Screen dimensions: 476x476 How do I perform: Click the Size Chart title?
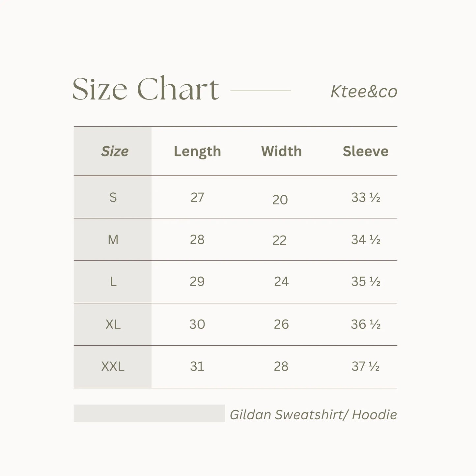point(145,88)
